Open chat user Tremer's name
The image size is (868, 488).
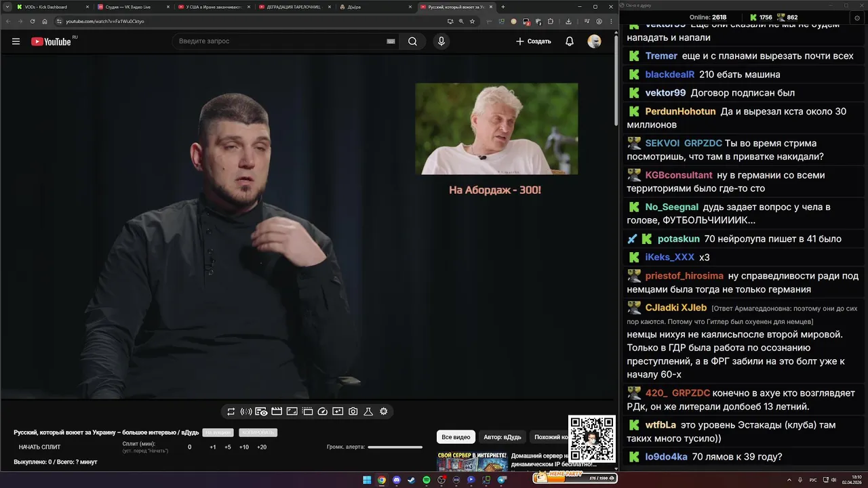click(661, 56)
